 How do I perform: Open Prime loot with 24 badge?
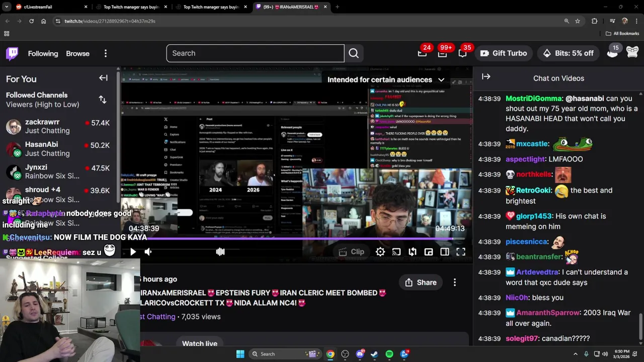click(x=422, y=53)
